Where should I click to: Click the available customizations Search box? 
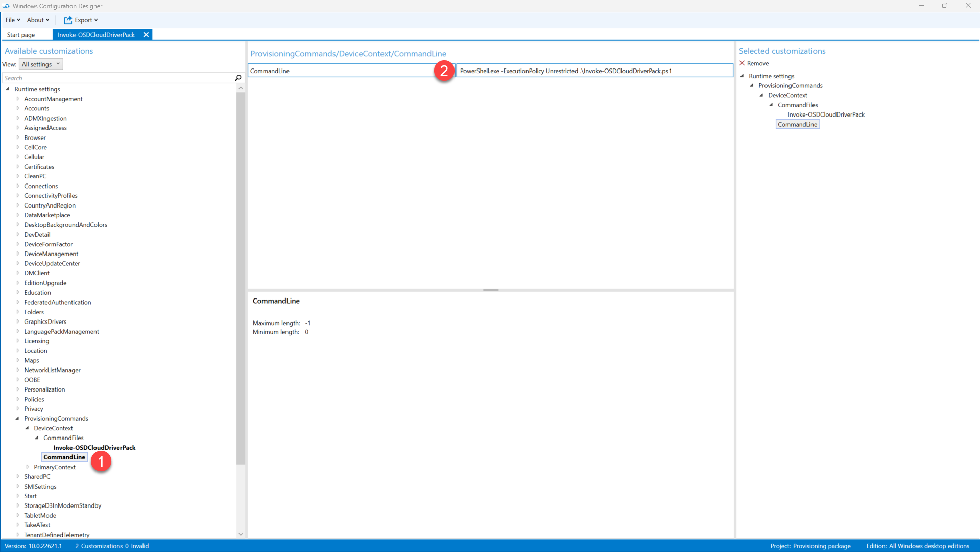(117, 78)
